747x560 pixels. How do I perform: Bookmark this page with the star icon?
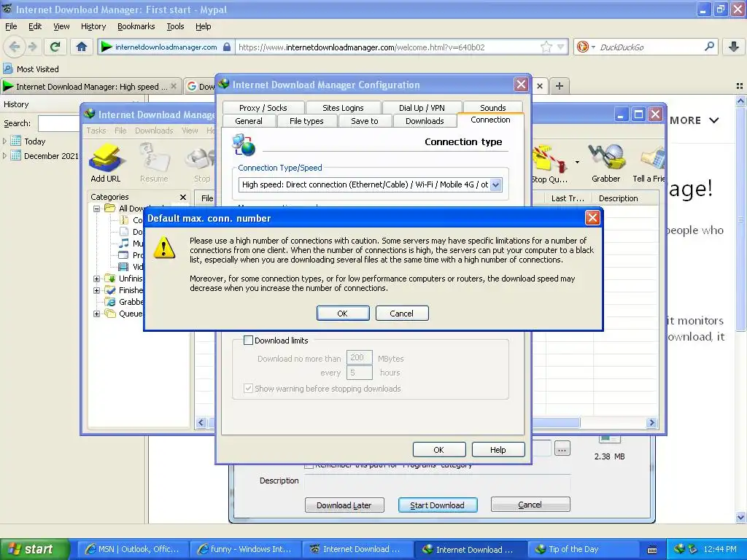click(546, 47)
